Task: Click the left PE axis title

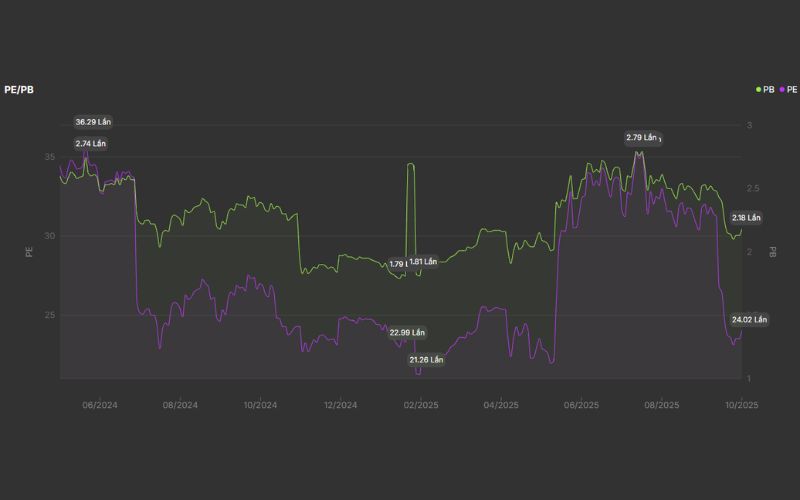Action: (29, 252)
